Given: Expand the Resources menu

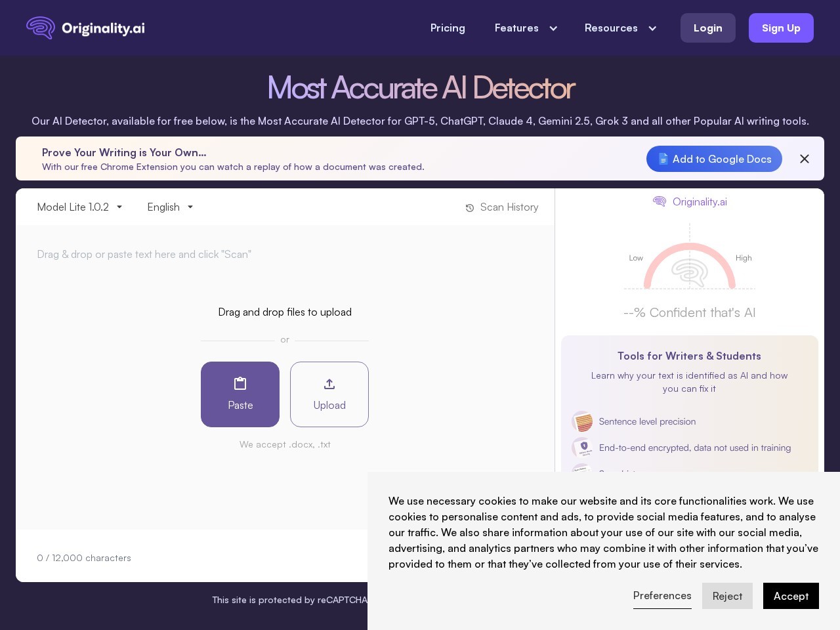Looking at the screenshot, I should click(620, 28).
